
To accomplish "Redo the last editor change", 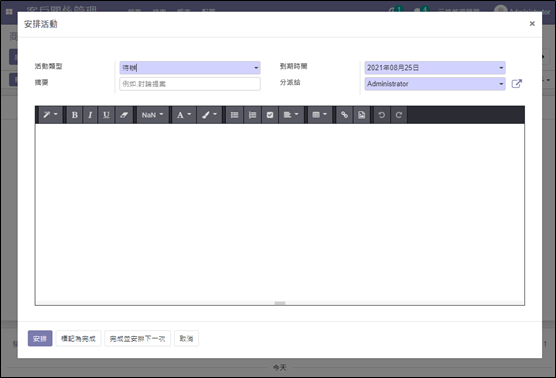I will pos(399,115).
